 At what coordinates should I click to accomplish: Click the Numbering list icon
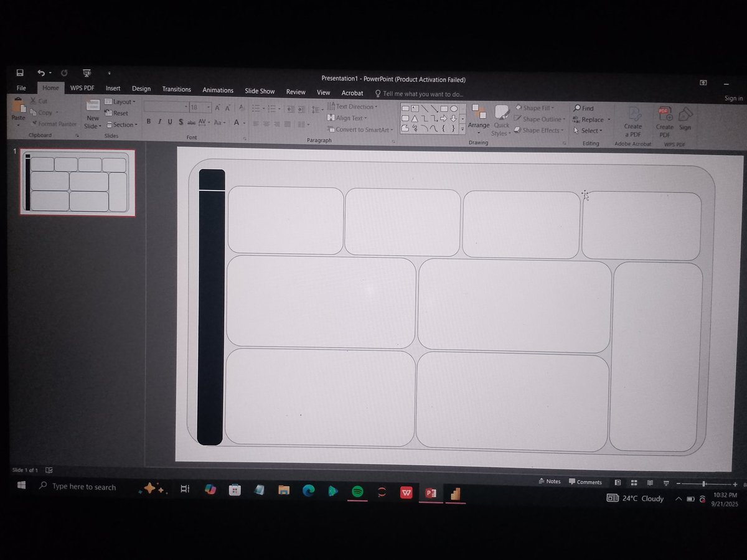tap(273, 109)
